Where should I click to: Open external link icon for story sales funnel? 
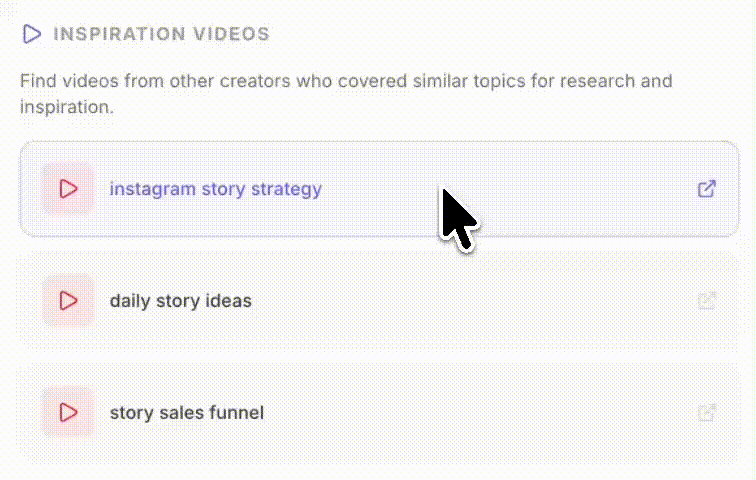pyautogui.click(x=707, y=412)
